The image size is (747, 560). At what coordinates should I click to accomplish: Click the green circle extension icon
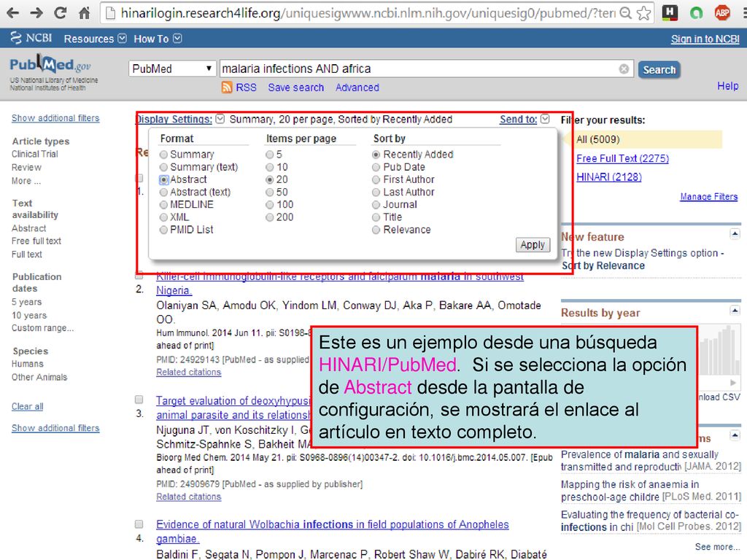pos(697,13)
